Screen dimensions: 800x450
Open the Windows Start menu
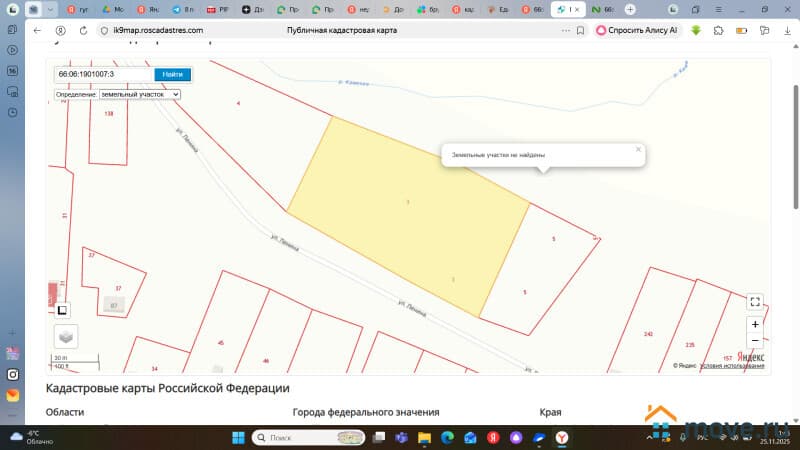point(239,438)
